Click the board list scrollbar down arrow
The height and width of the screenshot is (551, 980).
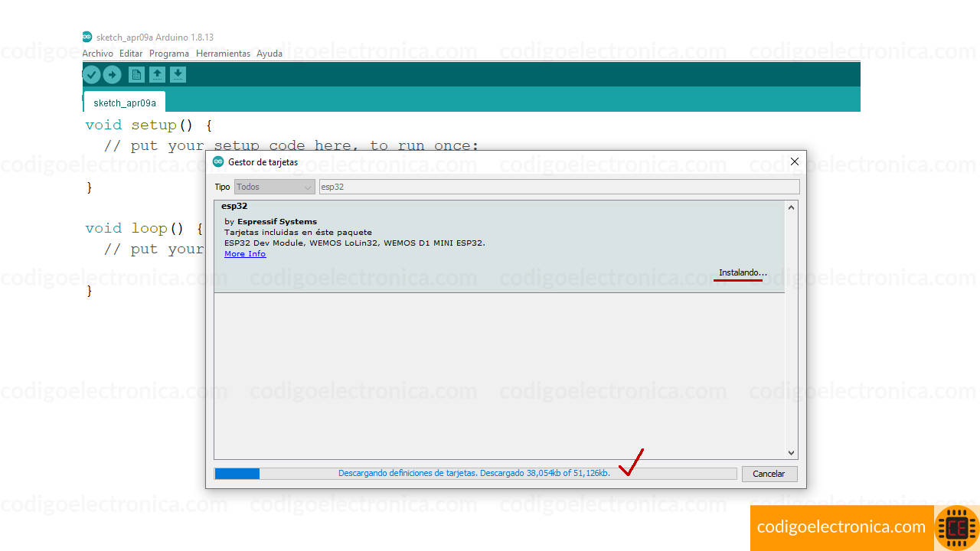pos(792,453)
